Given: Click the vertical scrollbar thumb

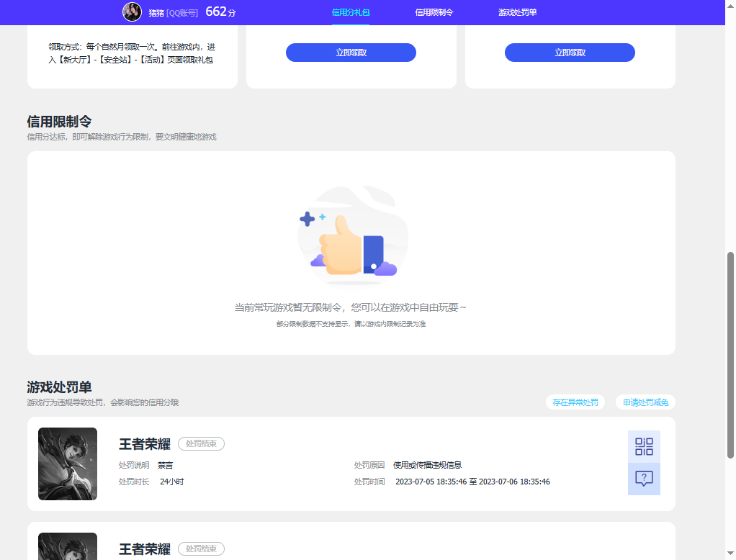Looking at the screenshot, I should coord(730,355).
